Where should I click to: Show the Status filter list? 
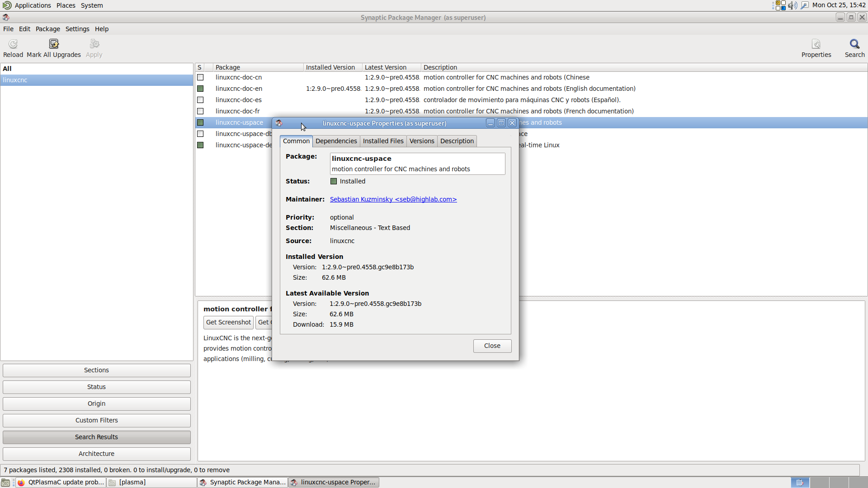pyautogui.click(x=96, y=387)
